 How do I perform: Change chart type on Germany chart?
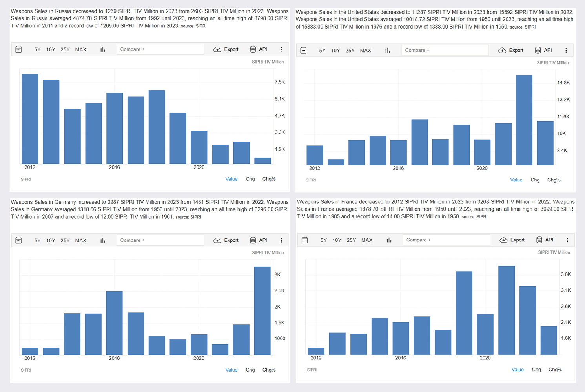coord(103,240)
